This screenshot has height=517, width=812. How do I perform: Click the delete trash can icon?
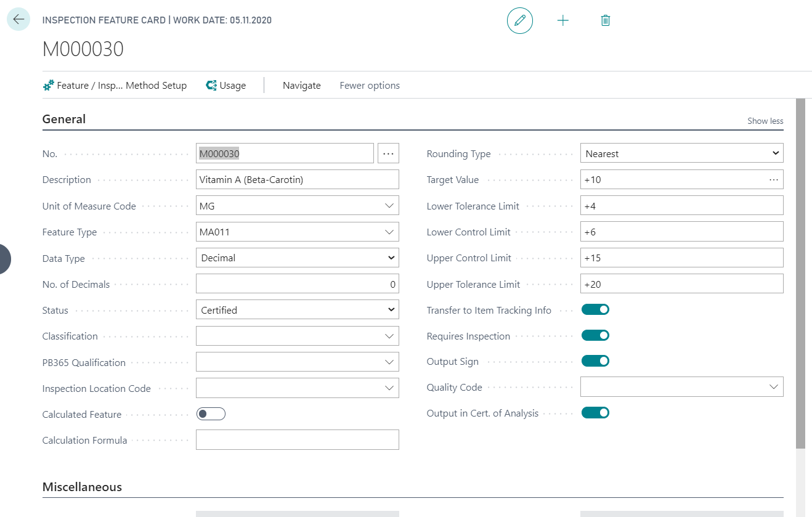[x=606, y=21]
